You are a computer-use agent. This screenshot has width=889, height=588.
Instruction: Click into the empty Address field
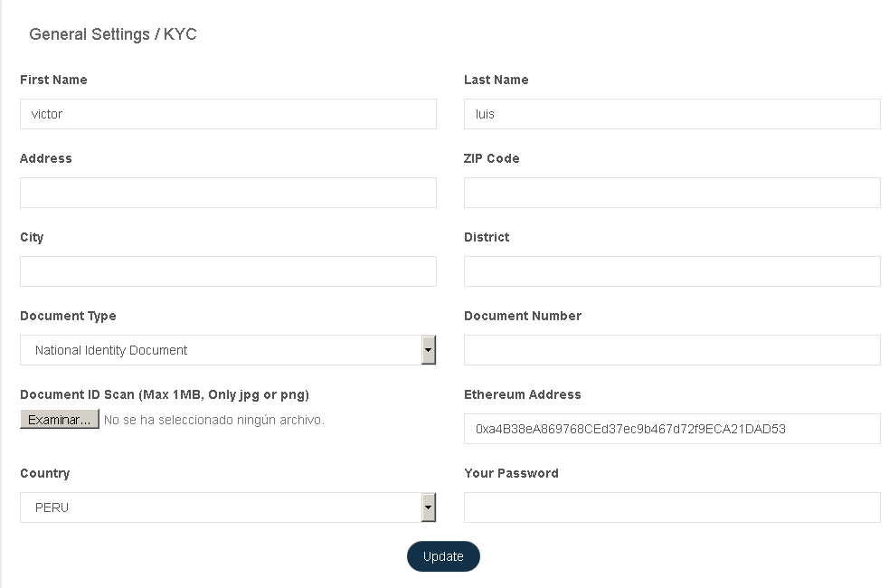tap(228, 193)
